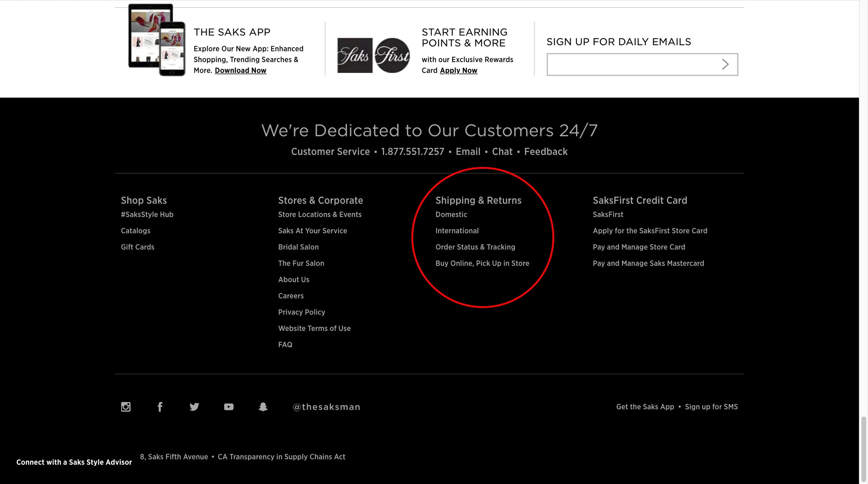The height and width of the screenshot is (484, 868).
Task: Open the #SaksStyle Hub link
Action: [147, 215]
